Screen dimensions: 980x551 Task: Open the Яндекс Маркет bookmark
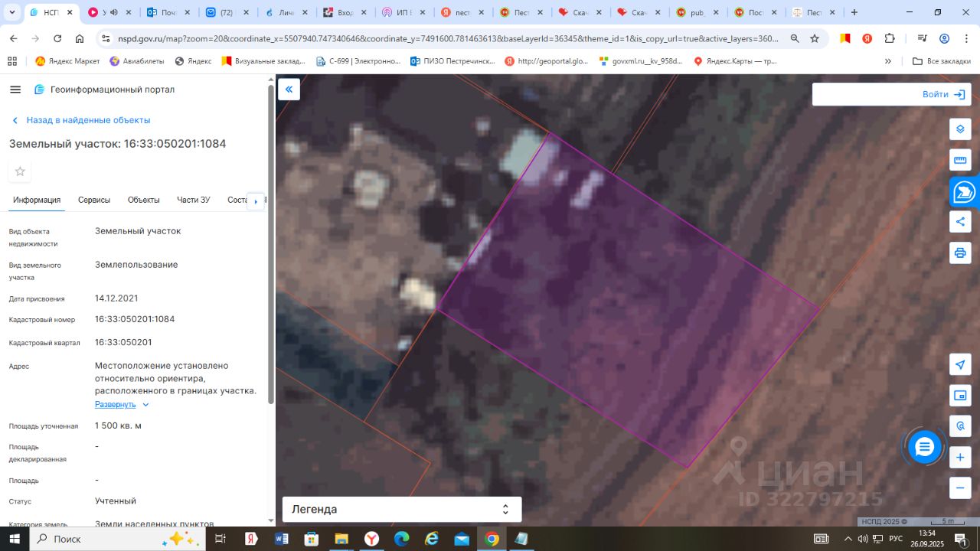coord(67,61)
